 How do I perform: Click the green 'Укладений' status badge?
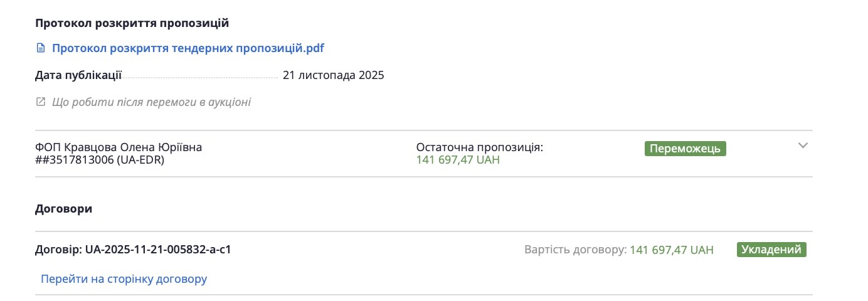771,250
